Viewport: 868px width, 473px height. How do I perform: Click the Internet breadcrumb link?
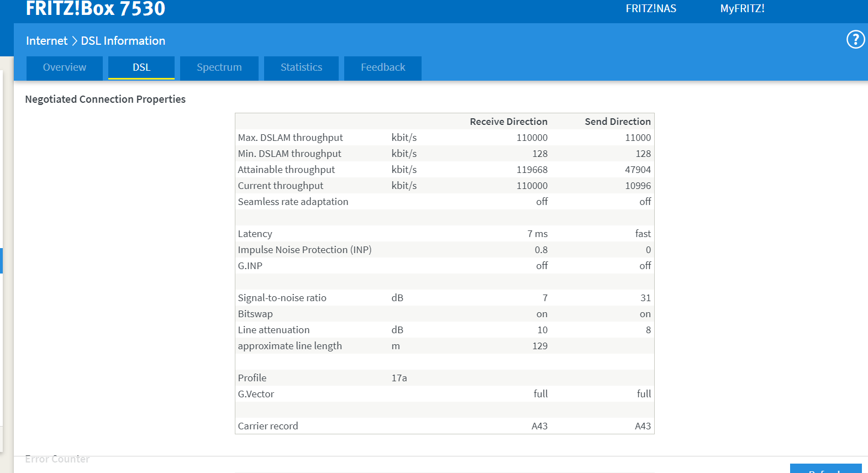point(46,41)
